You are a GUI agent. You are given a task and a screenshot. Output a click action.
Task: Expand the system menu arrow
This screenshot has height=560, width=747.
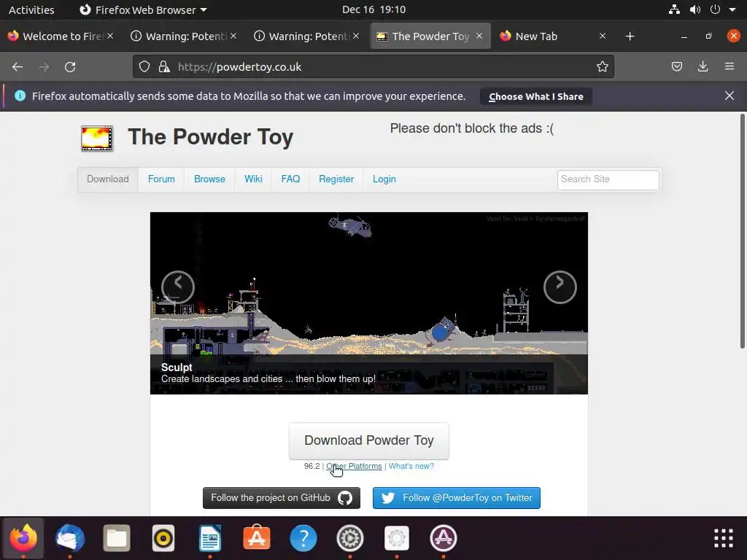click(732, 9)
